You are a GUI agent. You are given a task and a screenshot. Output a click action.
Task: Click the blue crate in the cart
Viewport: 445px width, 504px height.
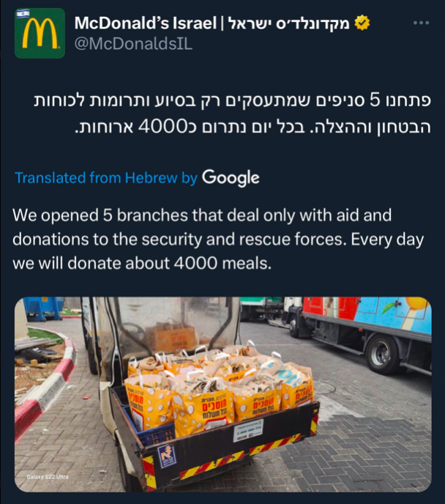pos(151,428)
